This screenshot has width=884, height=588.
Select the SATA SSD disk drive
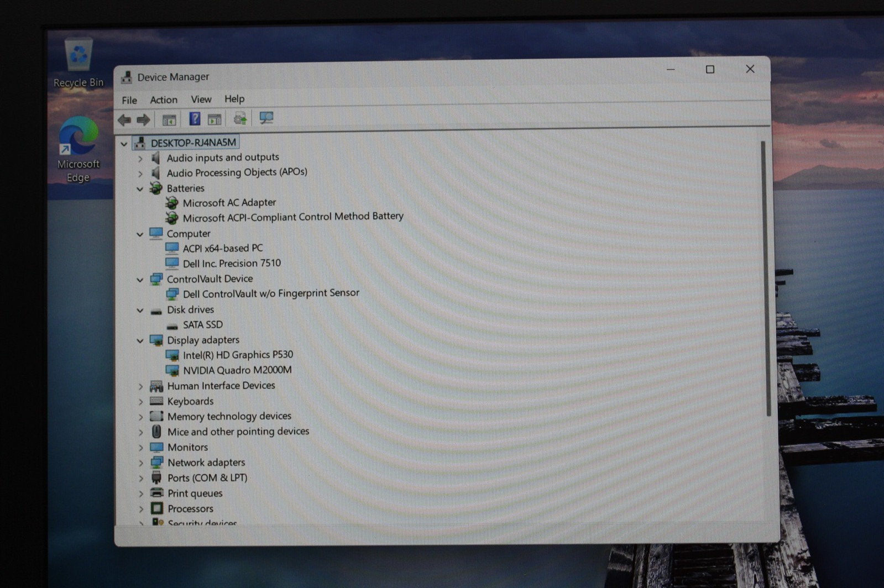(203, 325)
